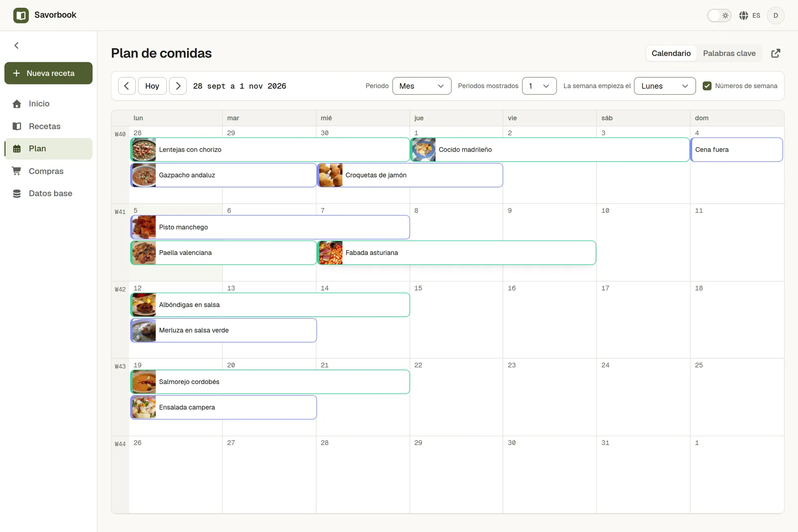Click week label W44
This screenshot has height=532, width=798.
120,444
